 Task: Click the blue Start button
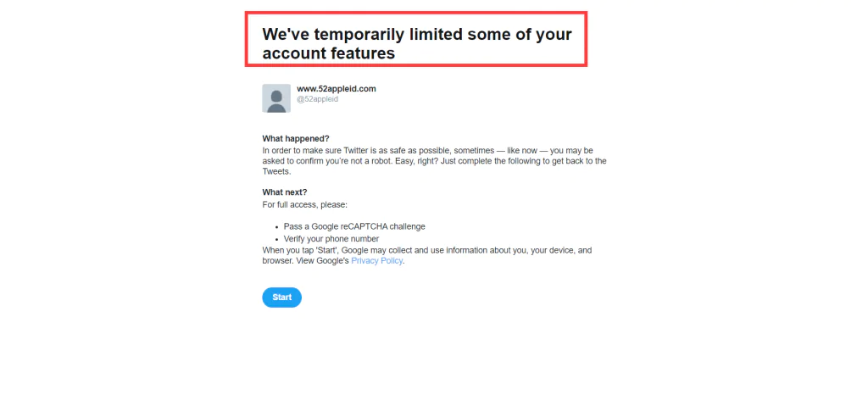(281, 298)
